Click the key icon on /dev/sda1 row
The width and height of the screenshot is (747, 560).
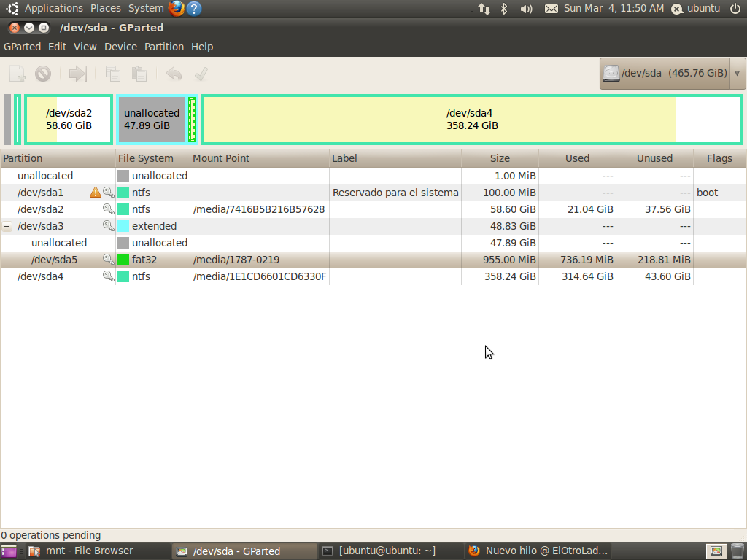tap(109, 192)
